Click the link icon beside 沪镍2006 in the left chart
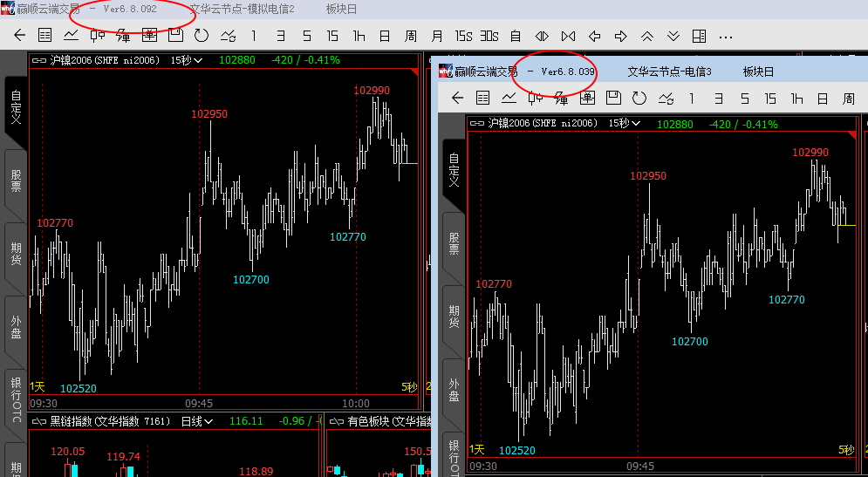868x477 pixels. pos(39,60)
